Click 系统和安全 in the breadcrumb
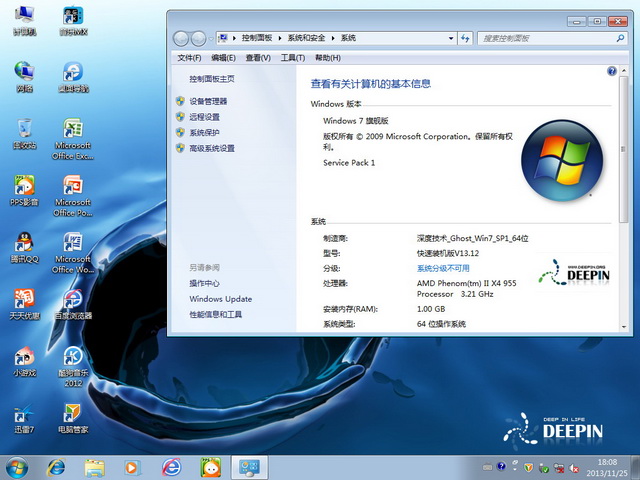This screenshot has height=480, width=640. coord(306,38)
